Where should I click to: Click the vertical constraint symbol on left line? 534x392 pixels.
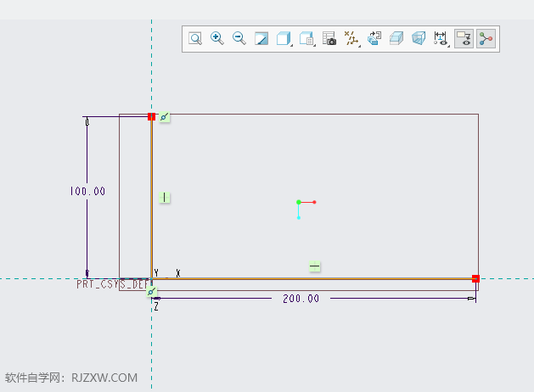(165, 198)
